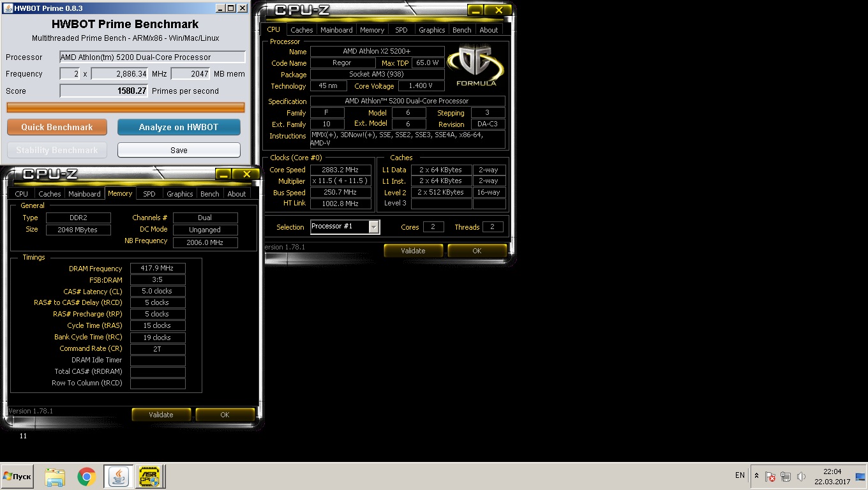Open the file explorer taskbar icon
868x490 pixels.
pyautogui.click(x=55, y=476)
